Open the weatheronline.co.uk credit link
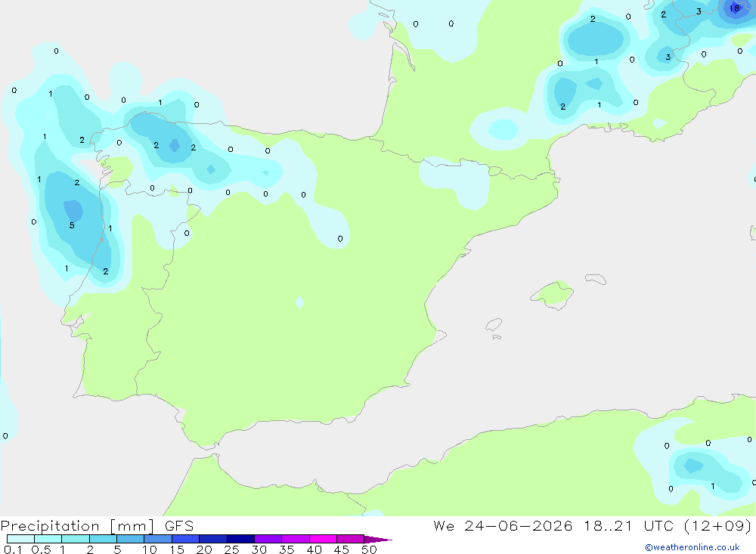This screenshot has width=756, height=554. tap(692, 547)
